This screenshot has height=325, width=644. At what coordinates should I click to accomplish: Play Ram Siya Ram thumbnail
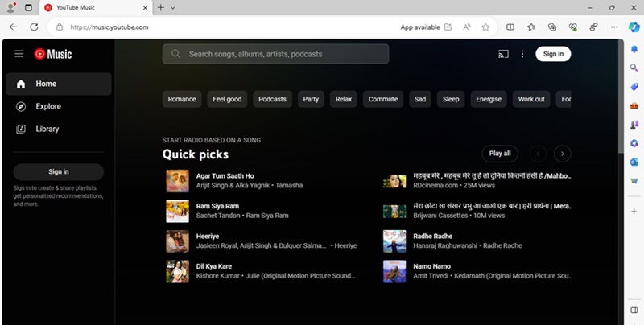click(177, 211)
